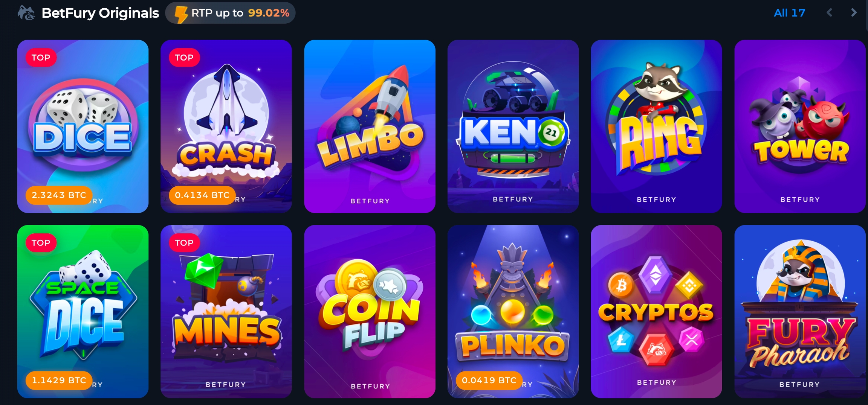Launch the Crash rocket game
Viewport: 868px width, 405px height.
tap(226, 126)
